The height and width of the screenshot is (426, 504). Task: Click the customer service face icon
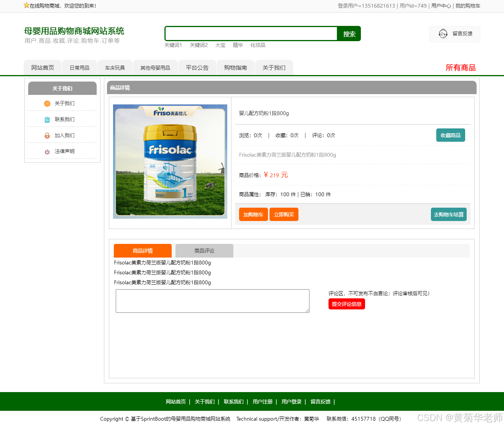(x=443, y=34)
